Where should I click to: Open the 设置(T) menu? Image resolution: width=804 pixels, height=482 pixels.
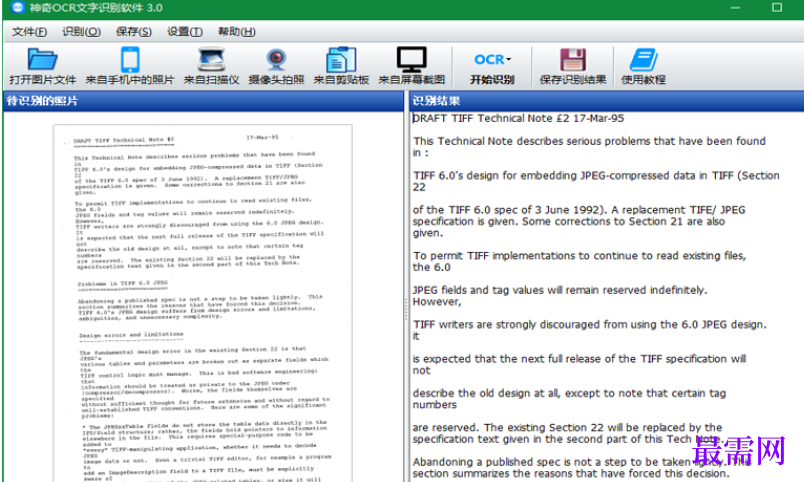pos(185,32)
